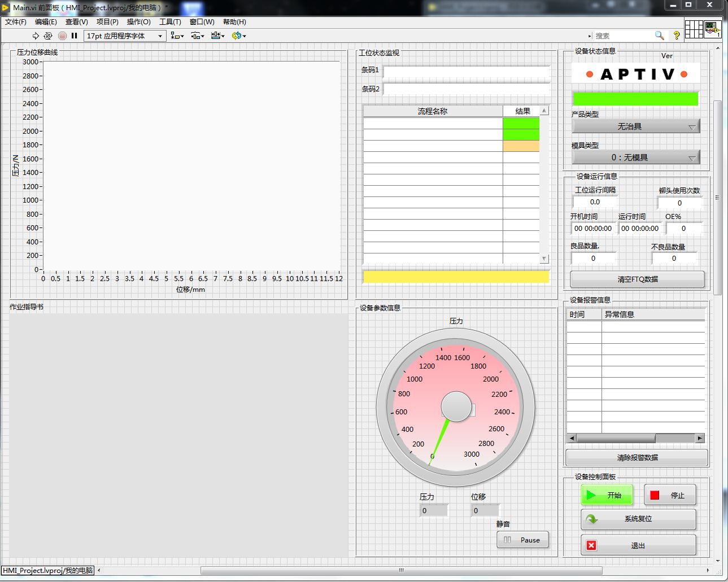Open the 窗口(W) menu
This screenshot has width=728, height=582.
point(202,22)
